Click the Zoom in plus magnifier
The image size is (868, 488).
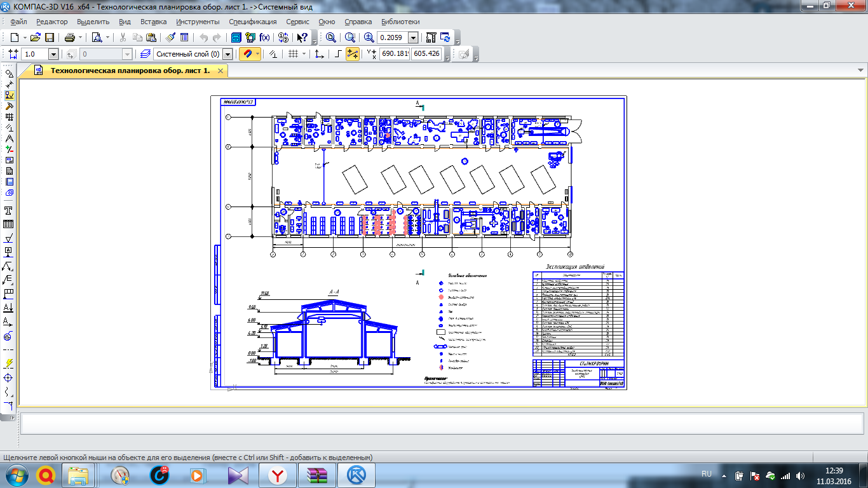point(369,37)
